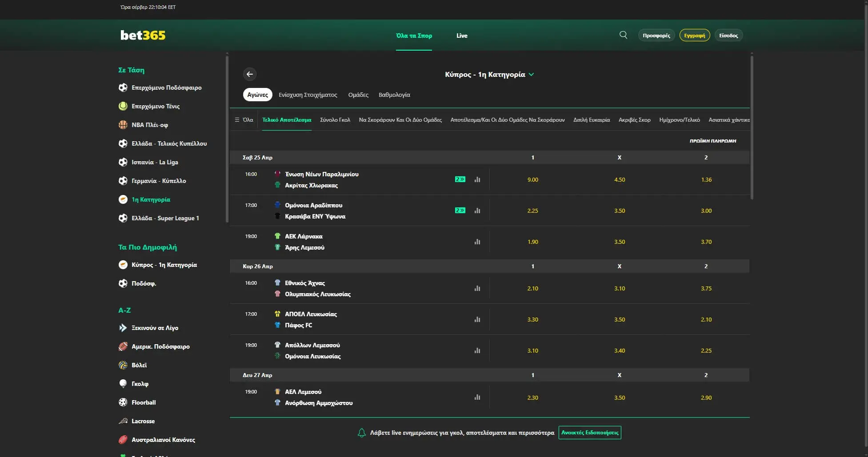The height and width of the screenshot is (457, 868).
Task: Select the Αγώνες tab
Action: click(x=258, y=95)
